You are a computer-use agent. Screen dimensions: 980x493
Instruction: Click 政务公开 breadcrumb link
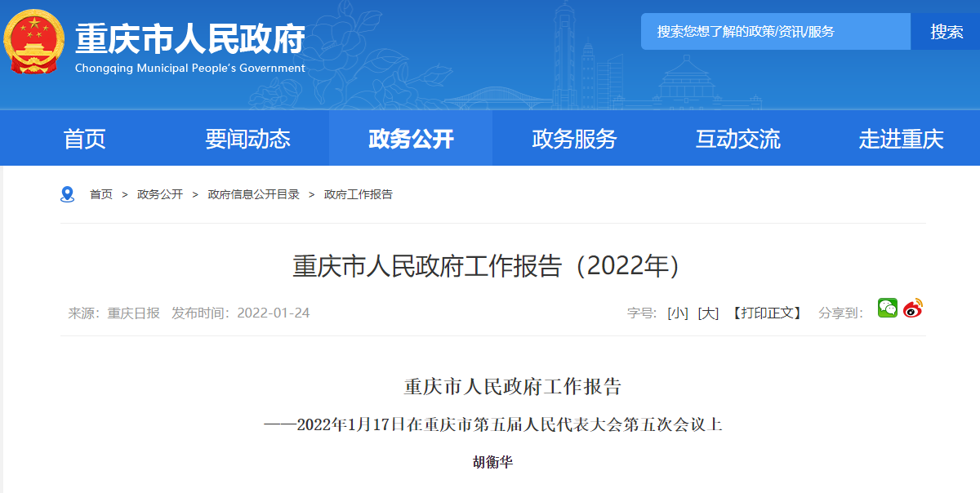[160, 194]
